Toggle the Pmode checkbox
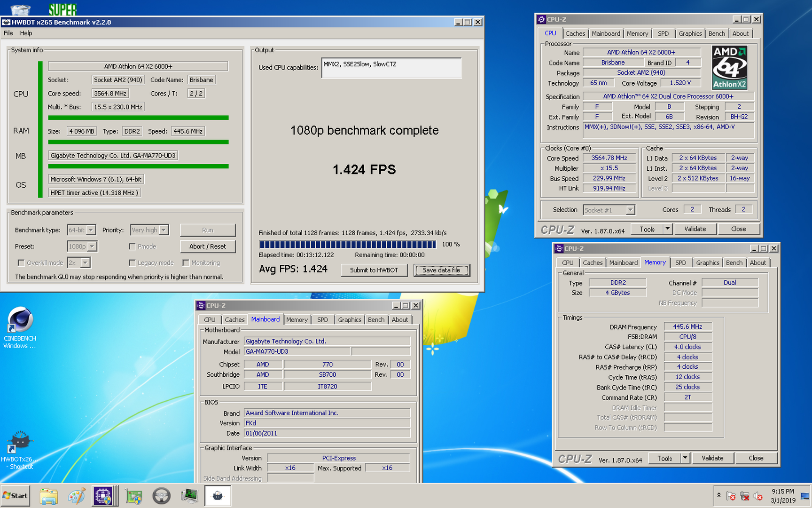 pos(133,246)
